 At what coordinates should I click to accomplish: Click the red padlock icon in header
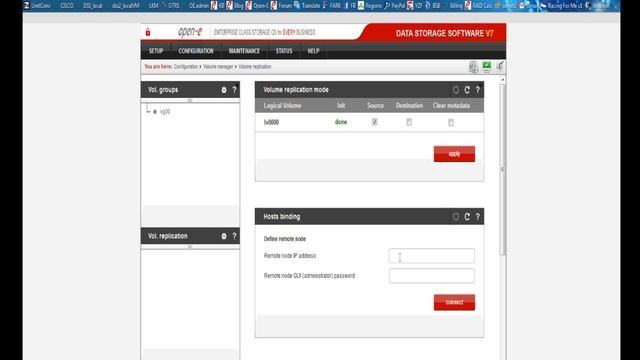pyautogui.click(x=148, y=32)
